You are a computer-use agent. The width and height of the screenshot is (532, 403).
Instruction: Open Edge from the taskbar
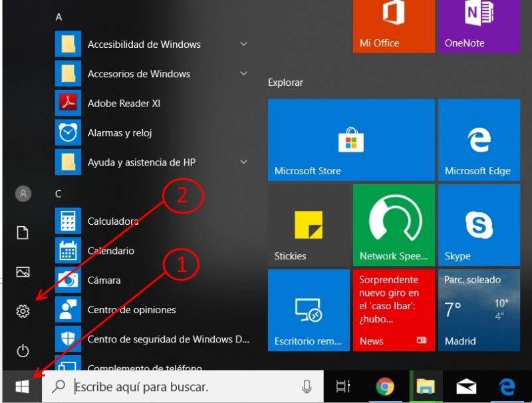pyautogui.click(x=507, y=386)
